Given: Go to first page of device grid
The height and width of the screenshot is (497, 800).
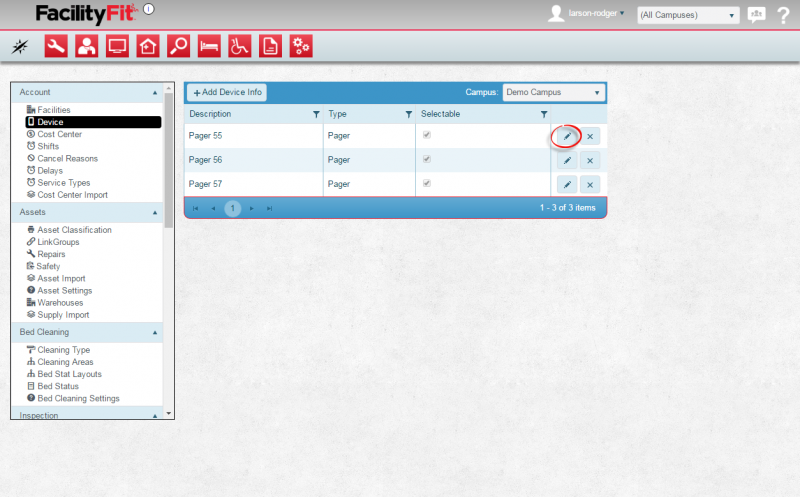Looking at the screenshot, I should [195, 208].
